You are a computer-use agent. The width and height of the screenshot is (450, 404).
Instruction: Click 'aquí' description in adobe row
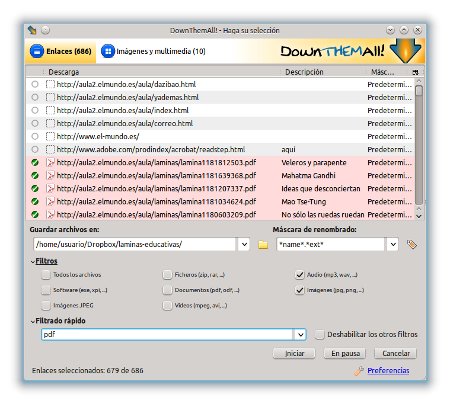pyautogui.click(x=288, y=150)
